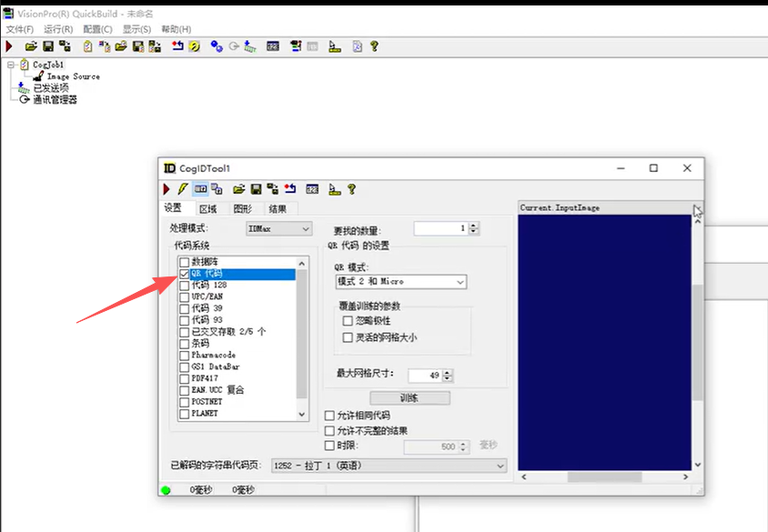The image size is (768, 532).
Task: Click the floppy save icon in CogIDTool1 toolbar
Action: click(x=256, y=189)
